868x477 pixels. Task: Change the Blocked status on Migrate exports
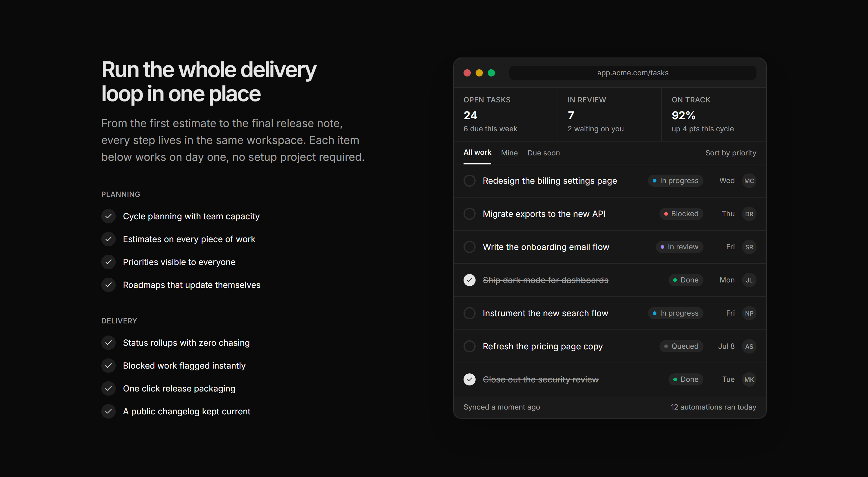tap(681, 214)
